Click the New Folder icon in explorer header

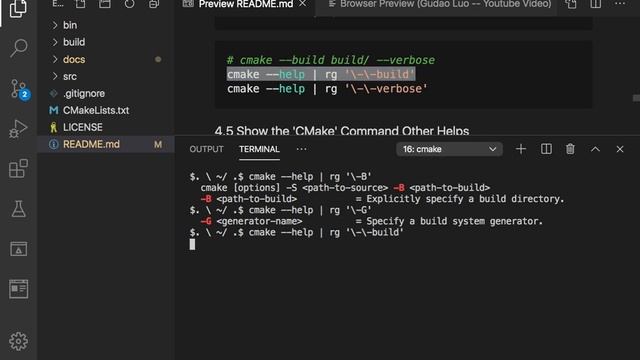point(105,4)
